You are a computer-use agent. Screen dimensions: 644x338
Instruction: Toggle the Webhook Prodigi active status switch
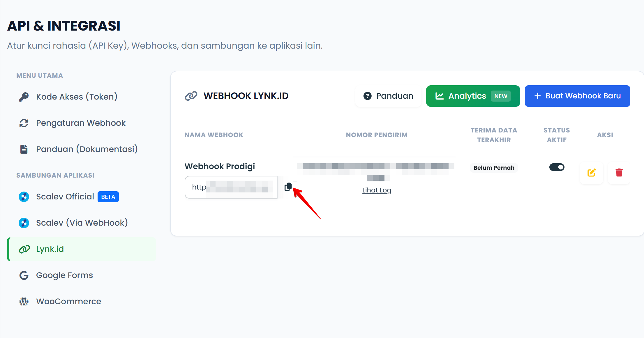[x=557, y=167]
